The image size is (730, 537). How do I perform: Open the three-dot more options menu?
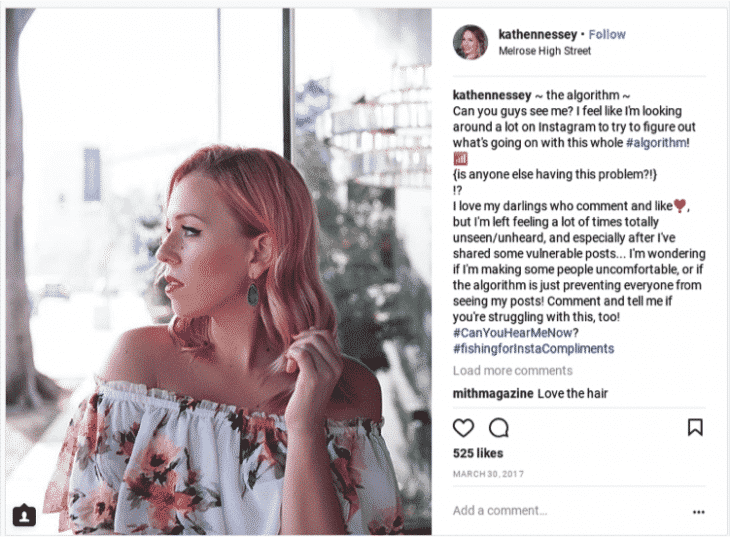(698, 512)
